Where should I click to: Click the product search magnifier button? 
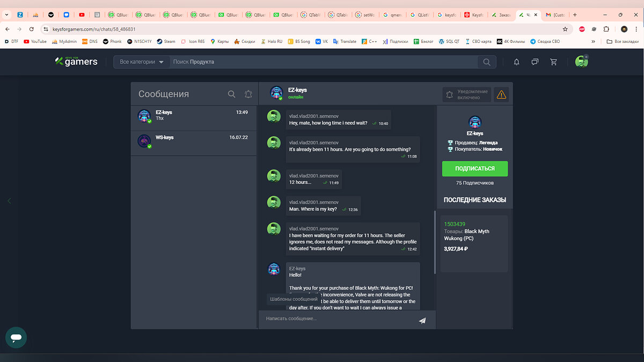[486, 62]
